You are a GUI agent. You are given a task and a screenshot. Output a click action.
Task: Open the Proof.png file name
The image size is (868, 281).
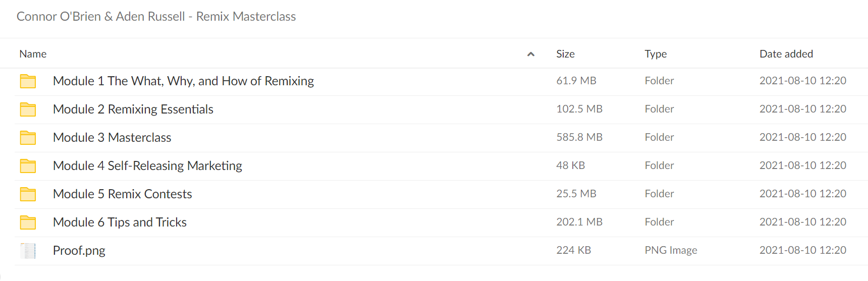click(79, 251)
